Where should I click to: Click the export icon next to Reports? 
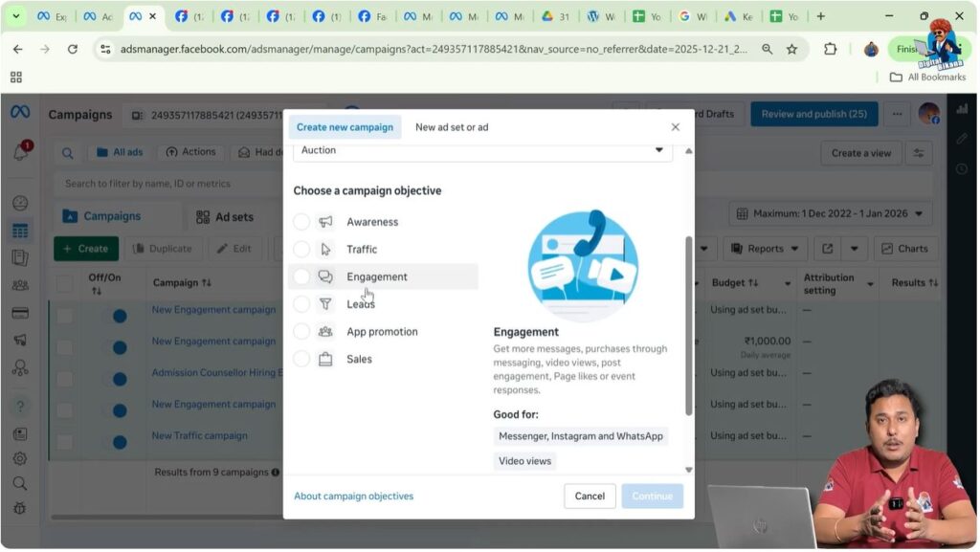click(828, 249)
